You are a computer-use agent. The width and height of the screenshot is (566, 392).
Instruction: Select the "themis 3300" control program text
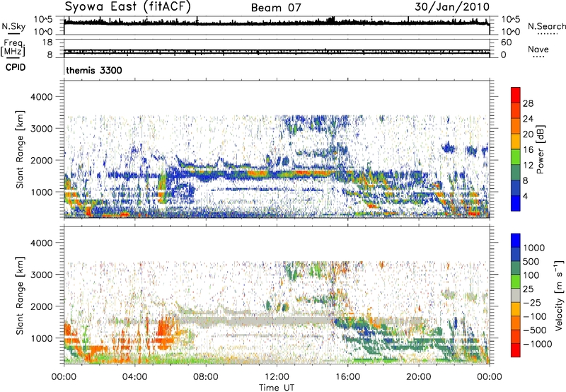[x=94, y=70]
